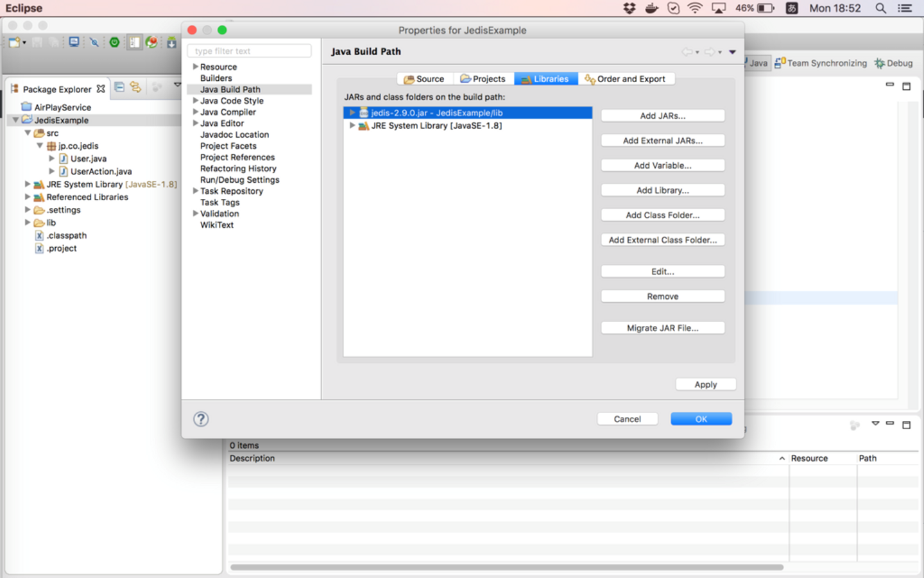Open the AirPlay display menu icon
The width and height of the screenshot is (924, 578).
[x=719, y=8]
